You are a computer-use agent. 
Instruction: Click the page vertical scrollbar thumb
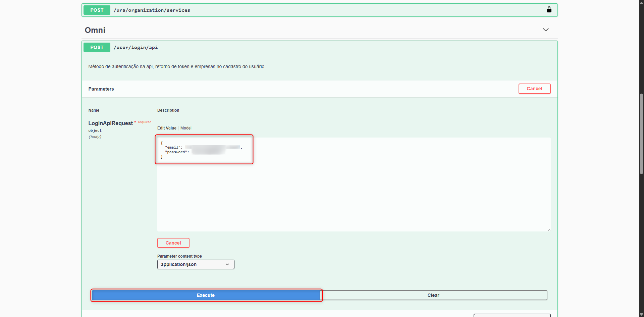pos(641,134)
